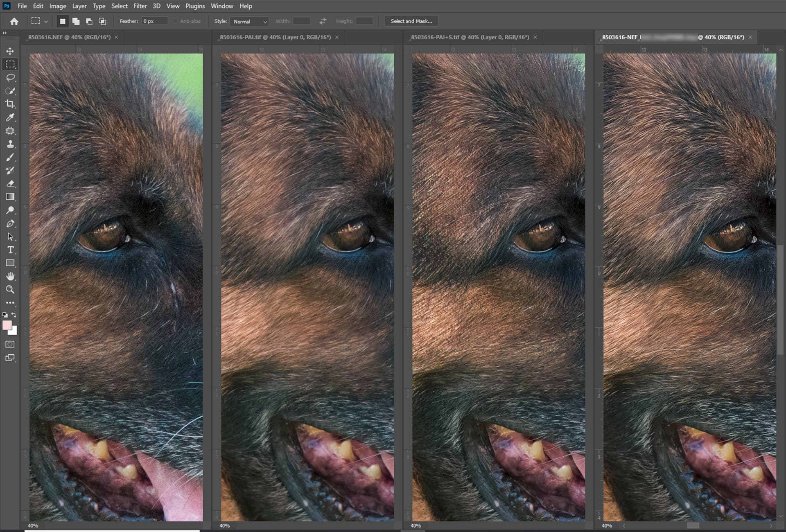Select the Horizontal Type tool
This screenshot has width=786, height=532.
(10, 250)
